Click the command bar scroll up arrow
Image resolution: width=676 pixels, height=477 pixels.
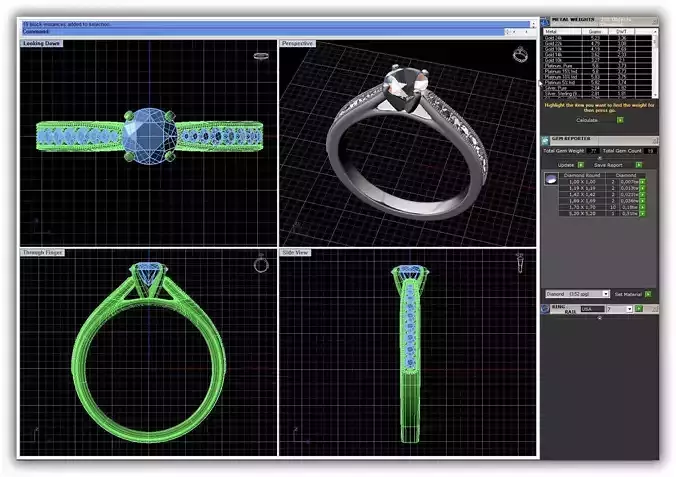coord(533,25)
